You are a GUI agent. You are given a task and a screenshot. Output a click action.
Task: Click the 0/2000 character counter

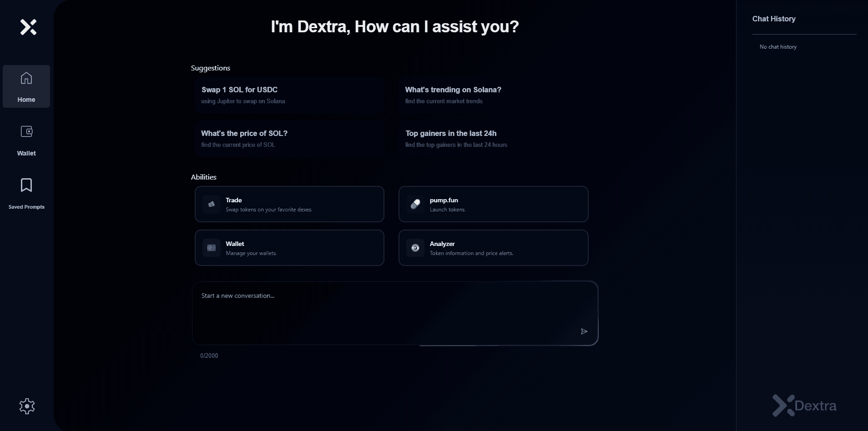[x=209, y=356]
